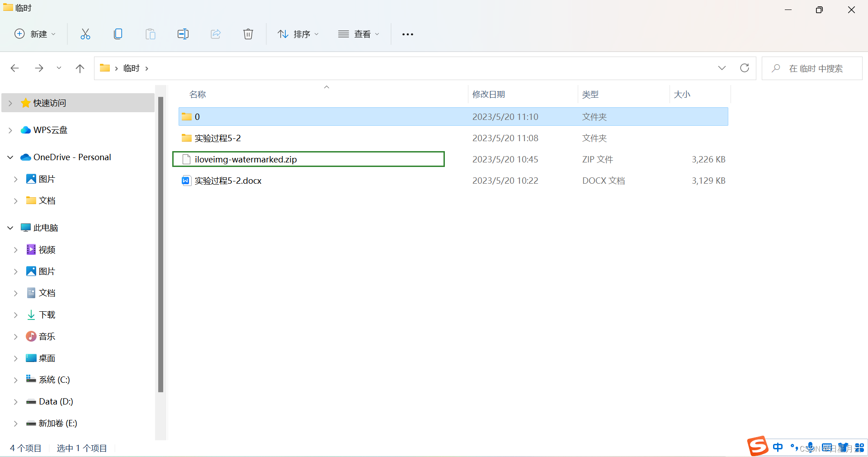Collapse the OneDrive - Personal node
This screenshot has height=457, width=868.
10,157
